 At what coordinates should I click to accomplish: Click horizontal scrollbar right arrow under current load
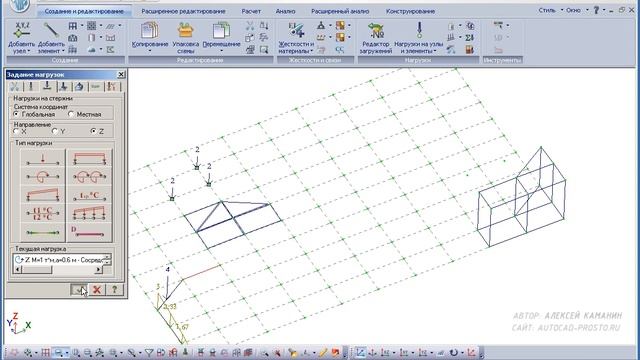(x=98, y=269)
